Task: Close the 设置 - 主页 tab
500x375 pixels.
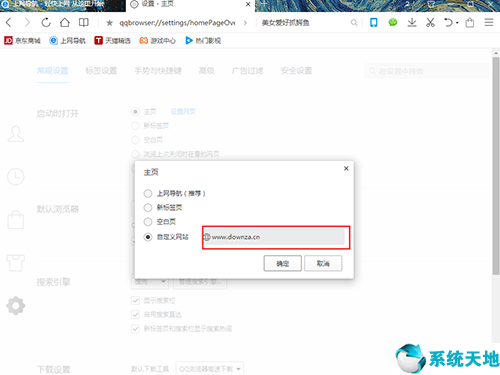Action: (x=248, y=4)
